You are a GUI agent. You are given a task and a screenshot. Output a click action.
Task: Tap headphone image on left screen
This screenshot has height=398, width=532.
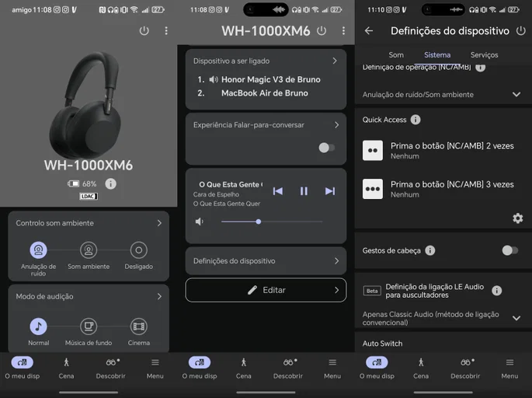[86, 105]
